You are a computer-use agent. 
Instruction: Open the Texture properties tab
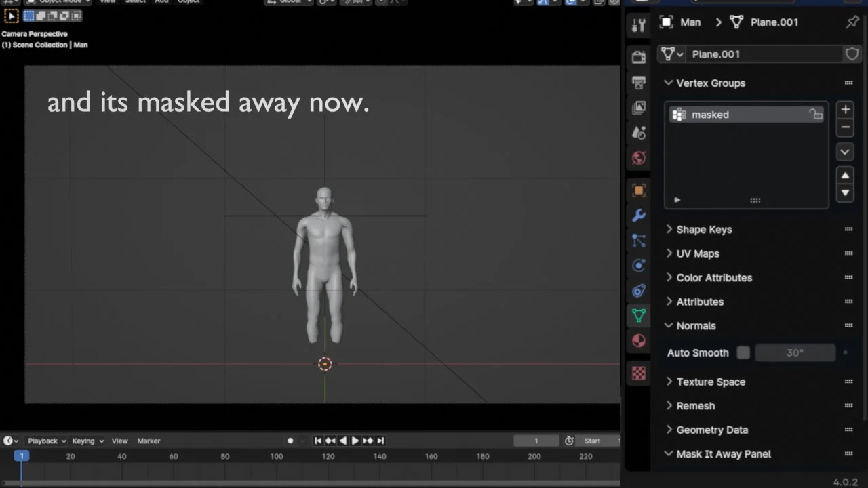pyautogui.click(x=638, y=373)
